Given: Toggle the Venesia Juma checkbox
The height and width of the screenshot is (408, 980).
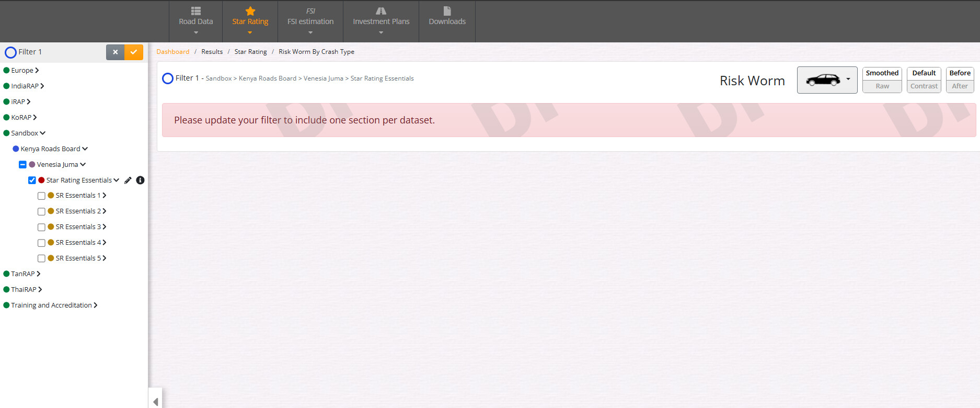Looking at the screenshot, I should click(x=22, y=164).
